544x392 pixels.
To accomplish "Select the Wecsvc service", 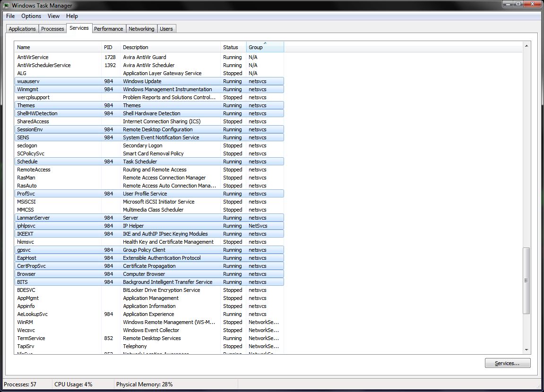I will tap(149, 330).
